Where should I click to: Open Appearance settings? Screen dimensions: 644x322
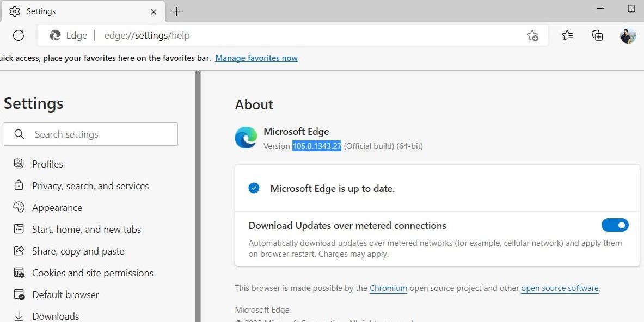(x=57, y=208)
